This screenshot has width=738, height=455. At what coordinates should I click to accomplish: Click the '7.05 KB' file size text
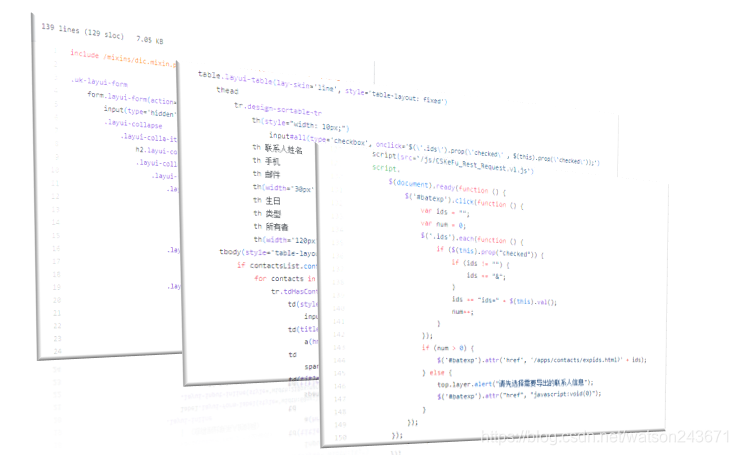(x=150, y=40)
